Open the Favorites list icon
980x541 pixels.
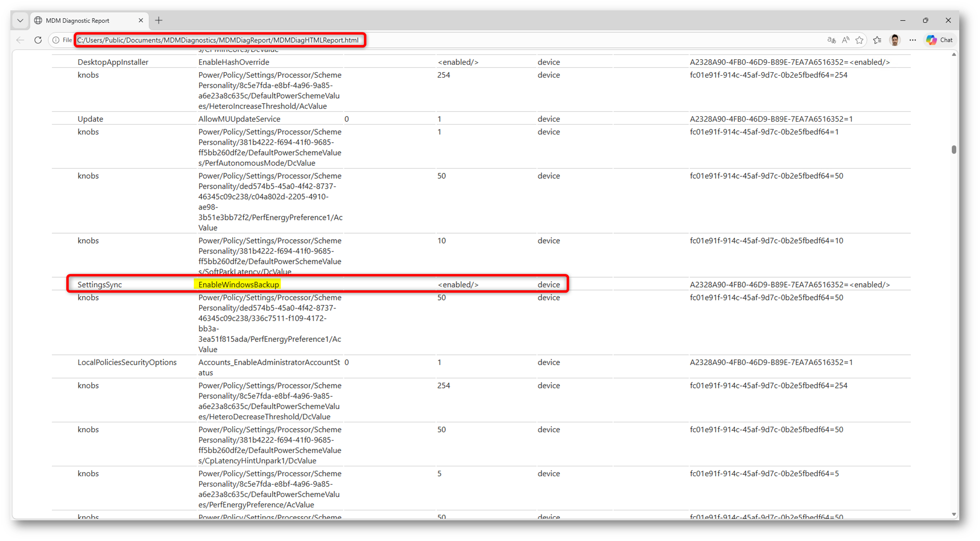pyautogui.click(x=877, y=40)
